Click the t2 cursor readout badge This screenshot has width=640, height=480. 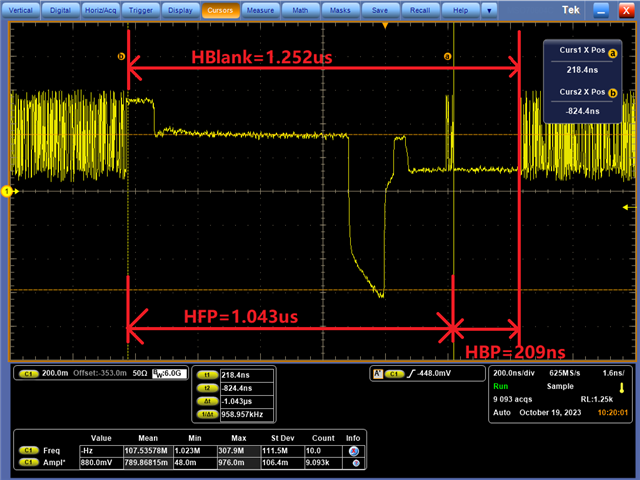point(207,388)
